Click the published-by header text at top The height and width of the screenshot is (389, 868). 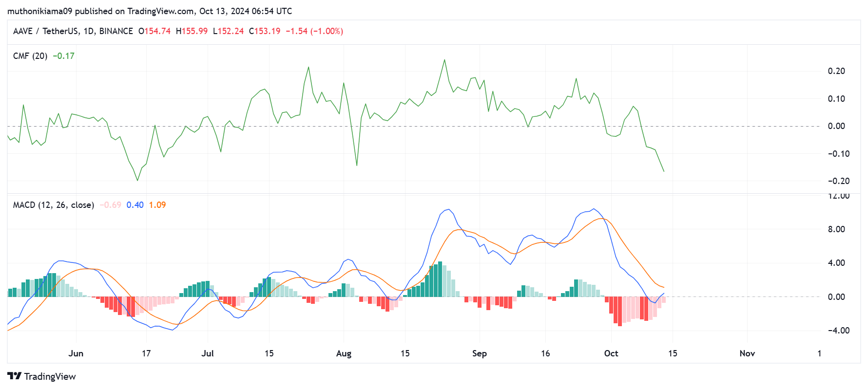[x=150, y=11]
